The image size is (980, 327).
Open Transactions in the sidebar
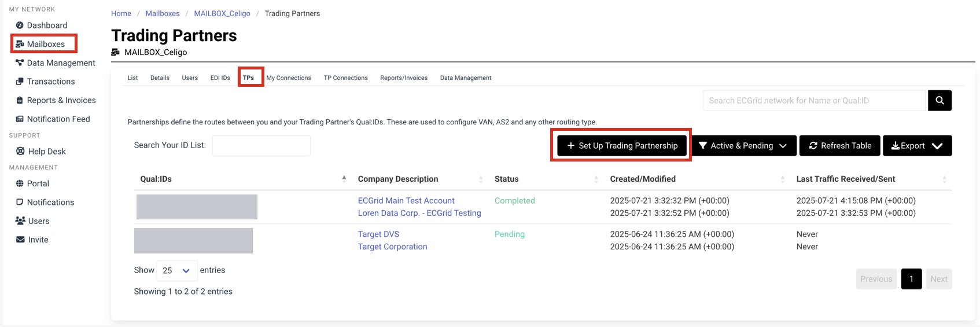point(51,82)
